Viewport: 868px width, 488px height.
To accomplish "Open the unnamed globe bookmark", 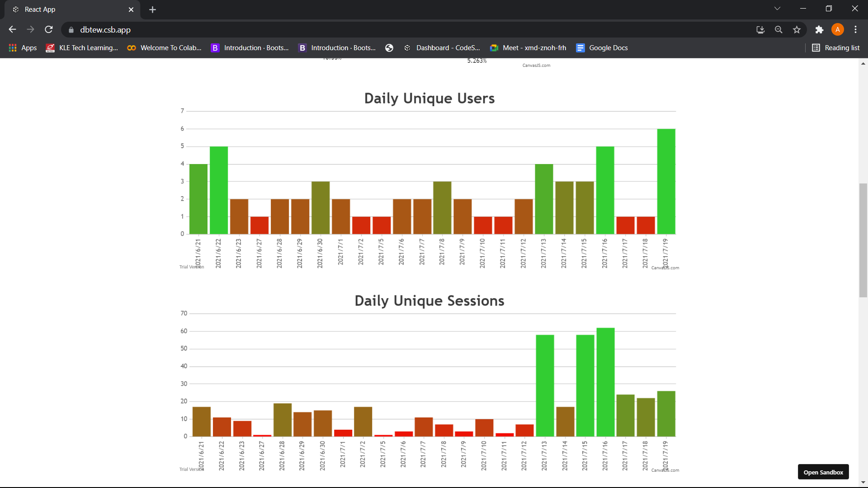I will tap(389, 48).
